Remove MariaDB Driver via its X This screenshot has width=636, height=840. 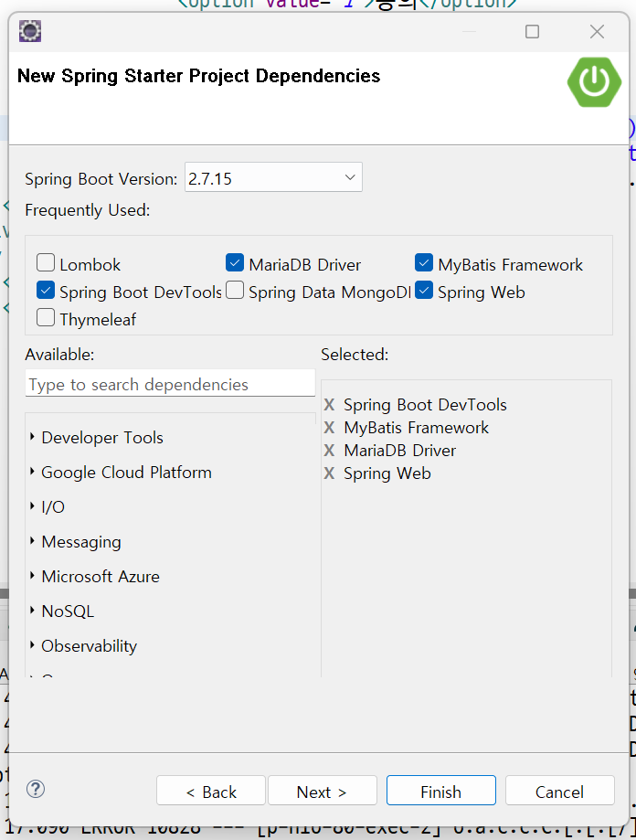(329, 451)
